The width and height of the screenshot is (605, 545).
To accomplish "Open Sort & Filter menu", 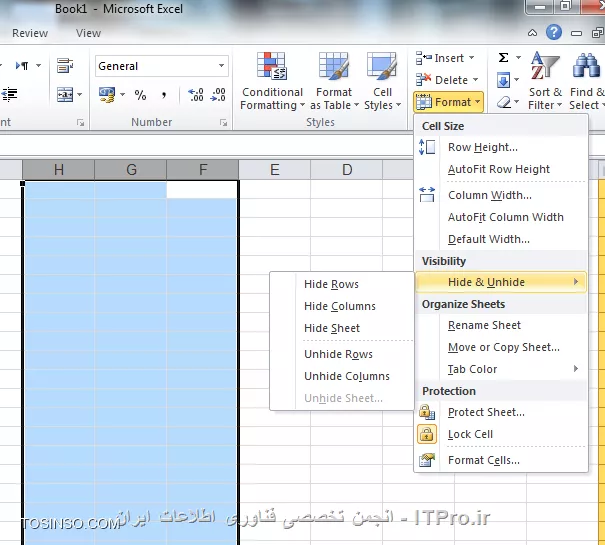I will (x=545, y=81).
